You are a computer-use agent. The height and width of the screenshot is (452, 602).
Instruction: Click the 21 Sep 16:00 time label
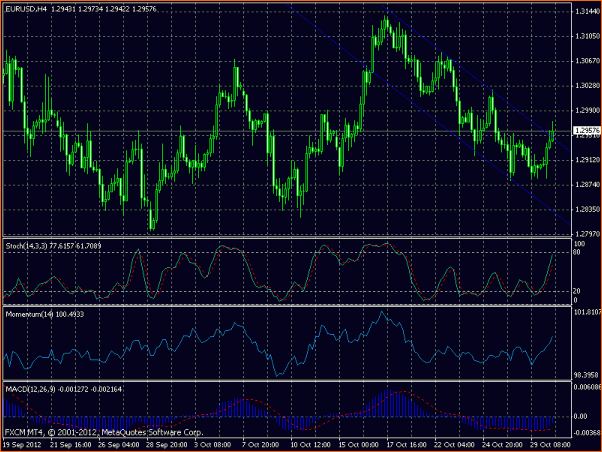(71, 445)
